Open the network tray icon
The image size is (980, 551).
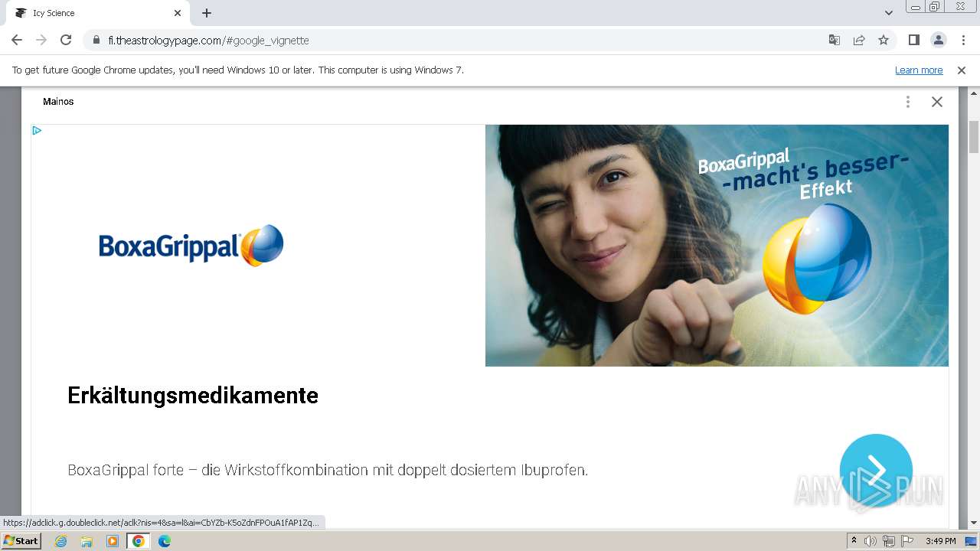(888, 541)
